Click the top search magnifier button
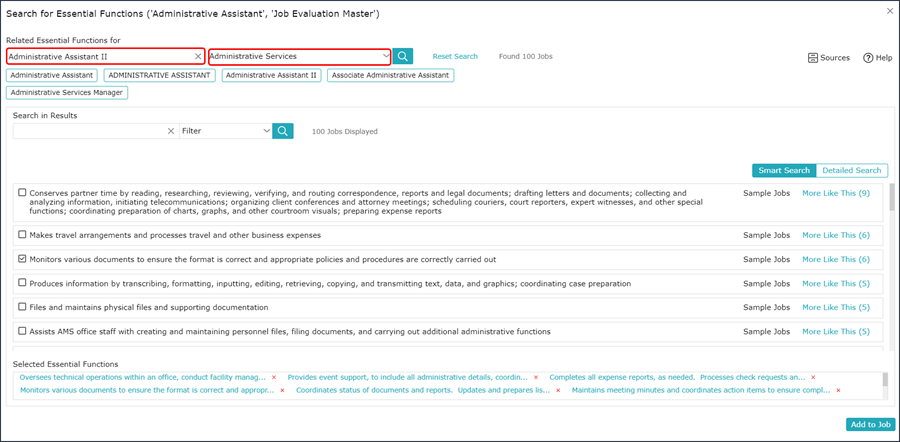 coord(403,56)
